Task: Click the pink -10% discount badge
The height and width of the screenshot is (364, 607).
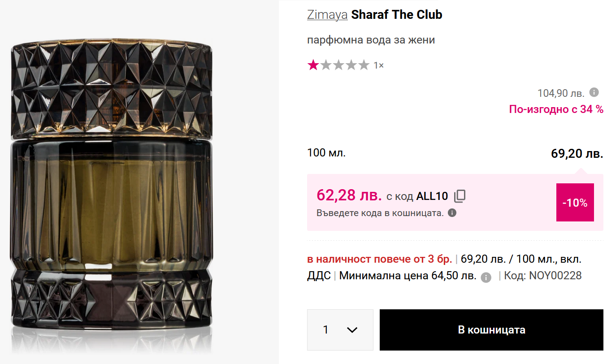Action: tap(575, 203)
